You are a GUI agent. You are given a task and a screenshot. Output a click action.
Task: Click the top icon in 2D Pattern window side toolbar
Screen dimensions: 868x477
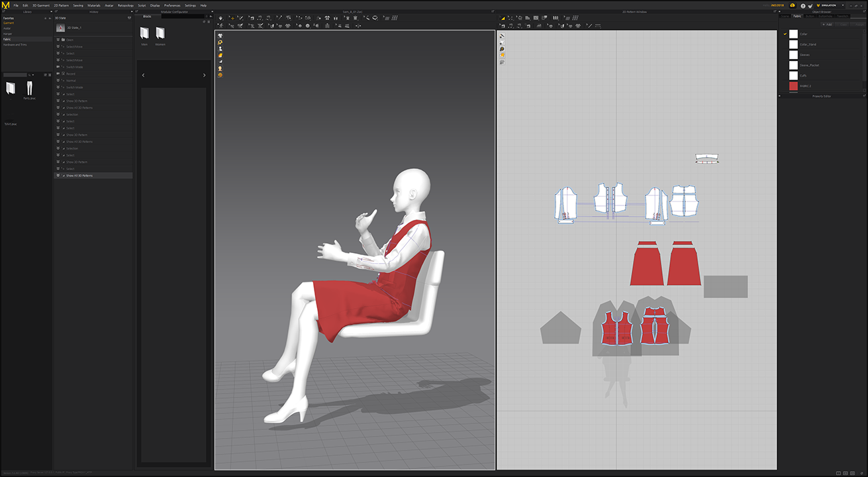(502, 36)
